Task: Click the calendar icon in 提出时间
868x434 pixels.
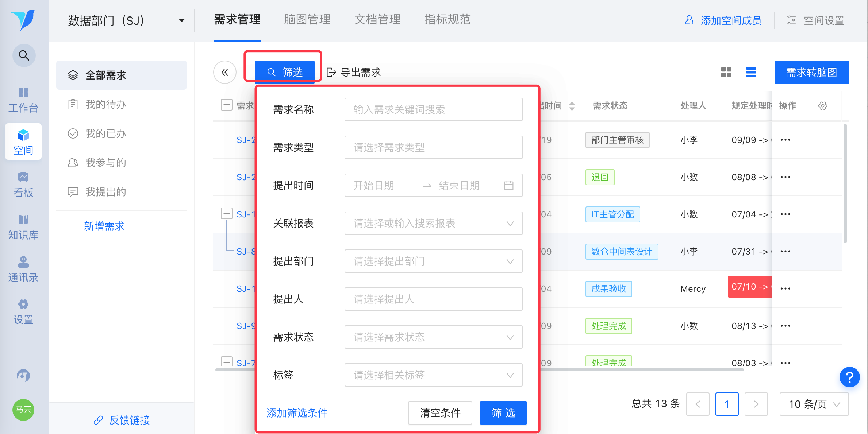Action: point(509,185)
